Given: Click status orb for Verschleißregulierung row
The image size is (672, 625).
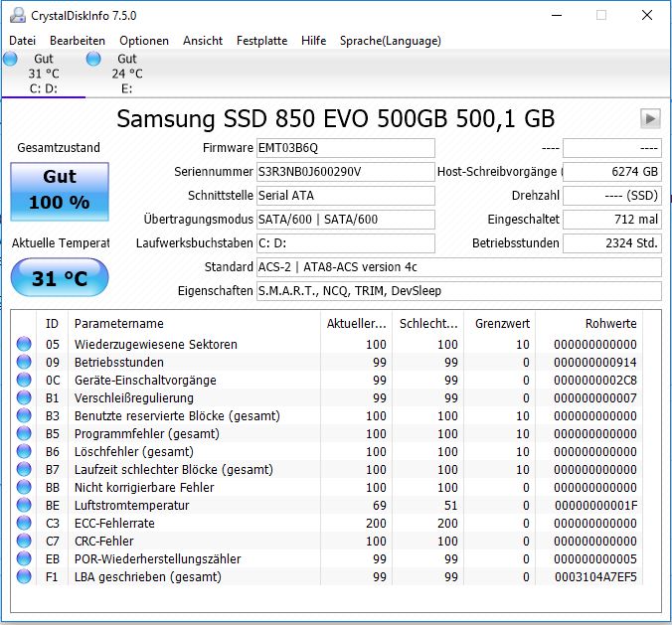Looking at the screenshot, I should coord(24,398).
